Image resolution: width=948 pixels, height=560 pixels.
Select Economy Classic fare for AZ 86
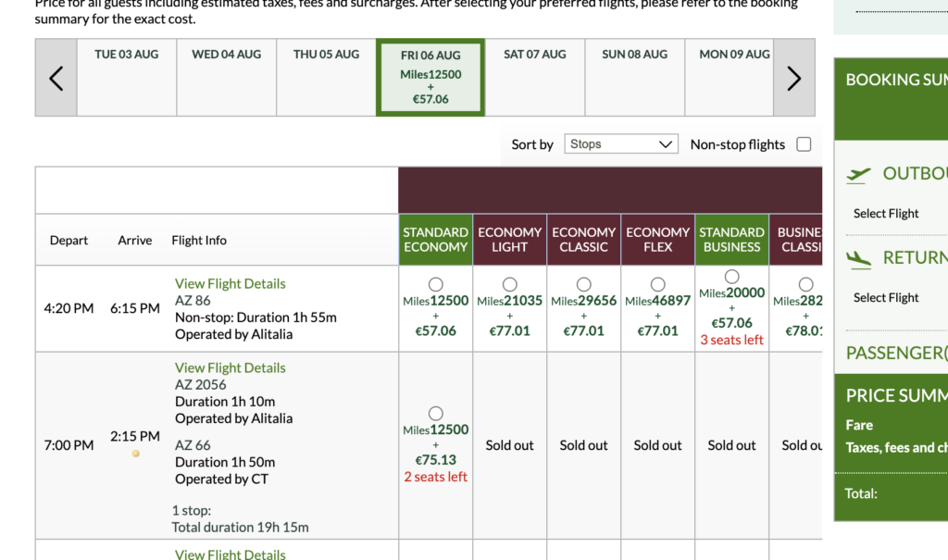click(x=584, y=284)
